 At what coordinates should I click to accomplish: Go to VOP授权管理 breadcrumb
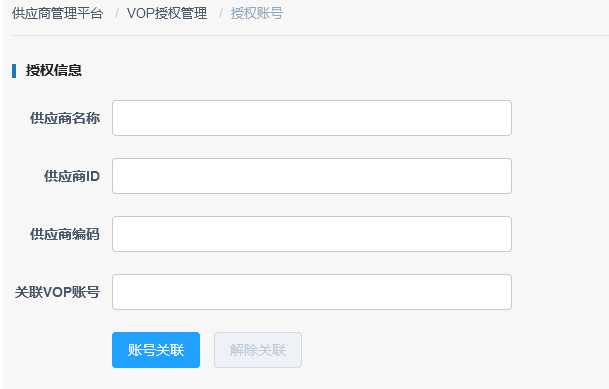click(167, 14)
